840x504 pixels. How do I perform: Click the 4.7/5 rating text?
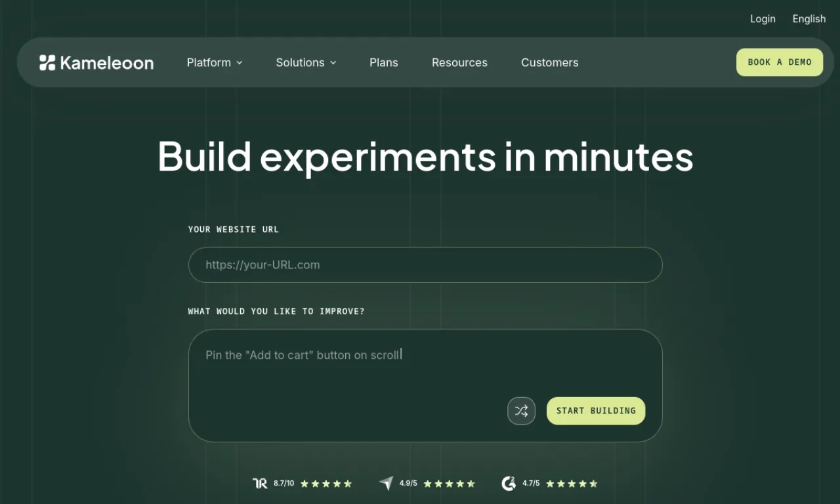(x=531, y=484)
